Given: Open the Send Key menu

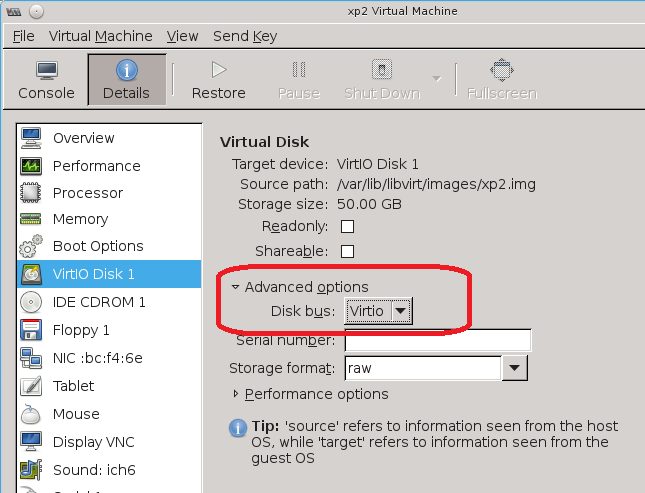Looking at the screenshot, I should point(245,36).
